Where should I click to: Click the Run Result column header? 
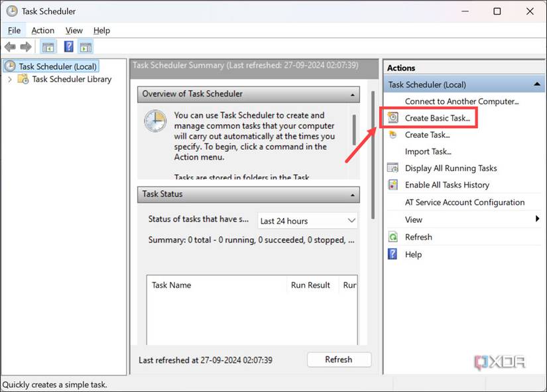click(x=312, y=285)
